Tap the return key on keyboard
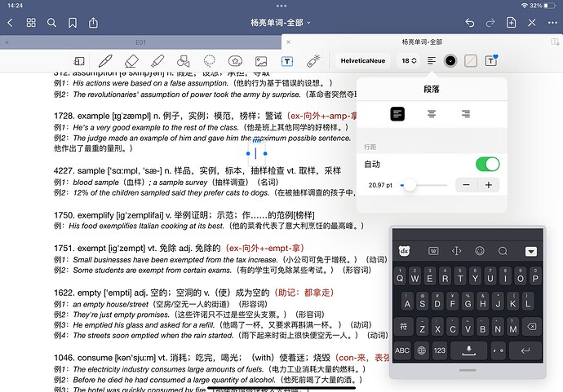Image resolution: width=563 pixels, height=392 pixels. (525, 350)
